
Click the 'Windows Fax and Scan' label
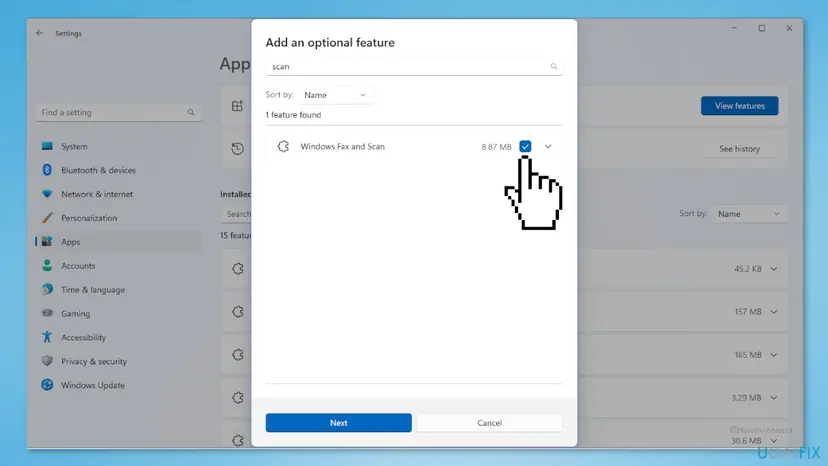[x=343, y=146]
